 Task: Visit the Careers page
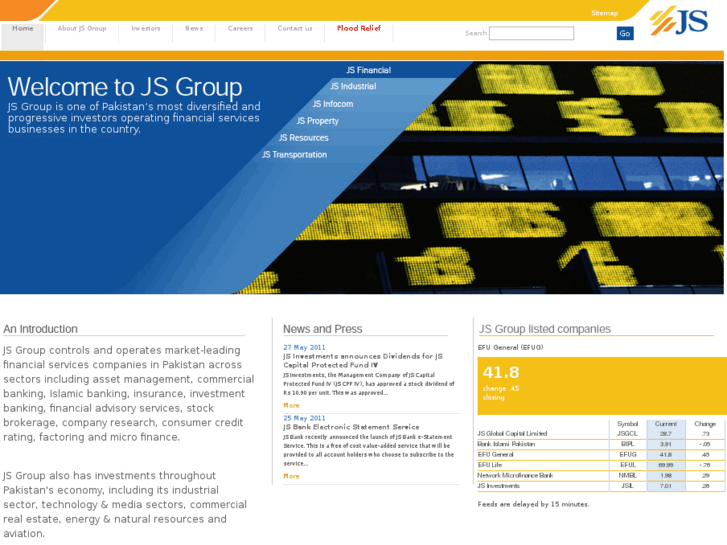[240, 28]
